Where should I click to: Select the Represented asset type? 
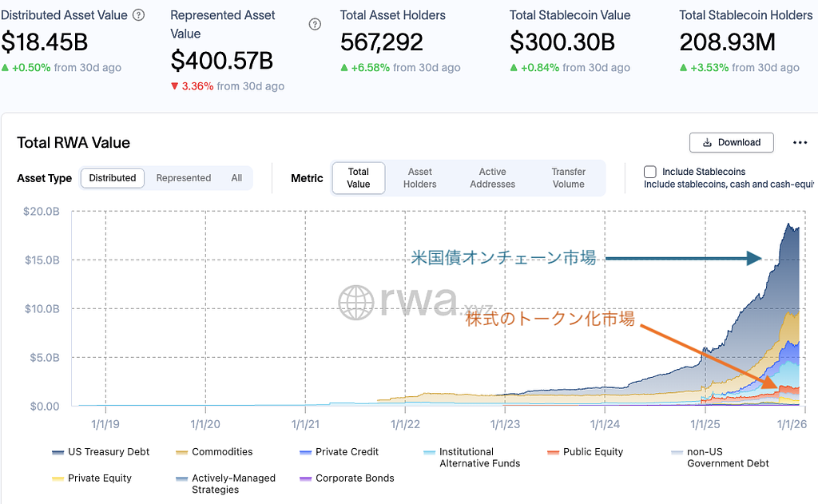[184, 178]
